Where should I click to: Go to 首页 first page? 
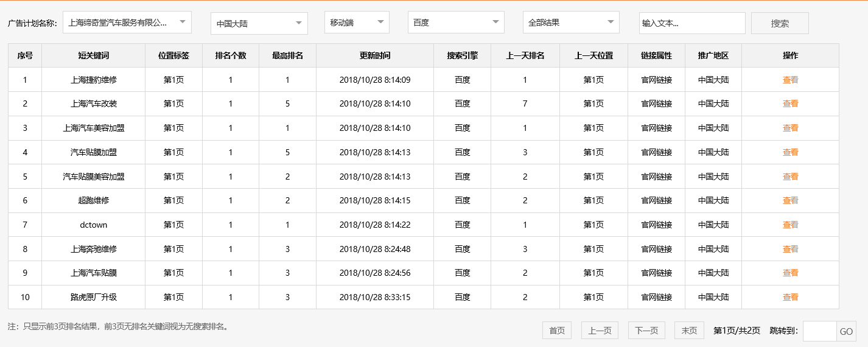click(x=557, y=331)
